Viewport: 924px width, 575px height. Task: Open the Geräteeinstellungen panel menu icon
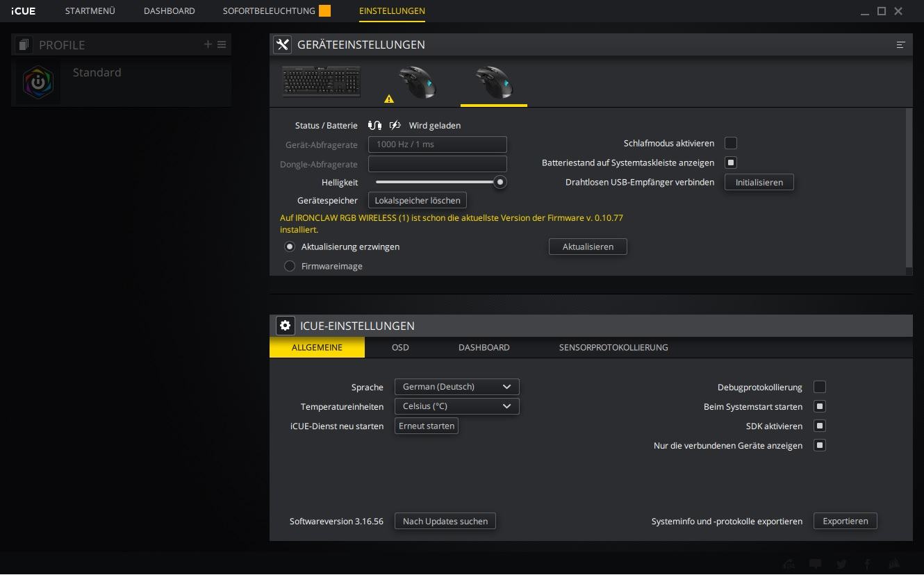click(x=901, y=44)
